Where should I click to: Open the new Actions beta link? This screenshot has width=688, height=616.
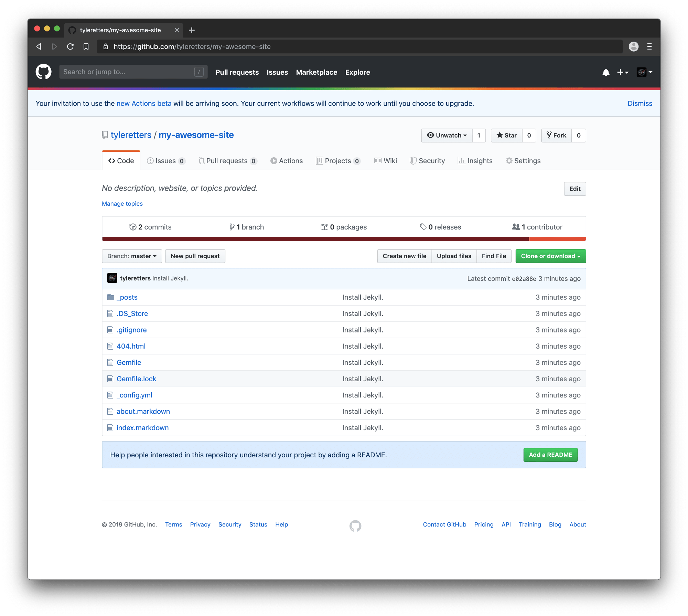coord(144,103)
